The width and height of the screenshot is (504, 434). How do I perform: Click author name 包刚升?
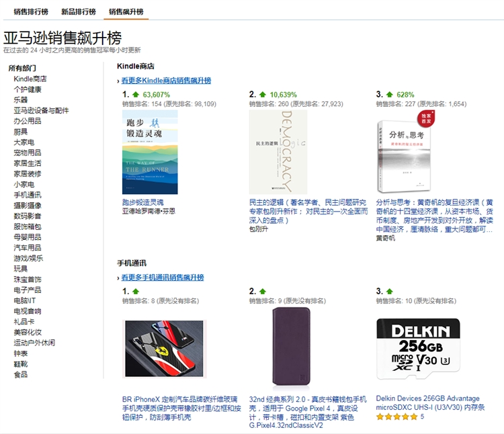259,229
